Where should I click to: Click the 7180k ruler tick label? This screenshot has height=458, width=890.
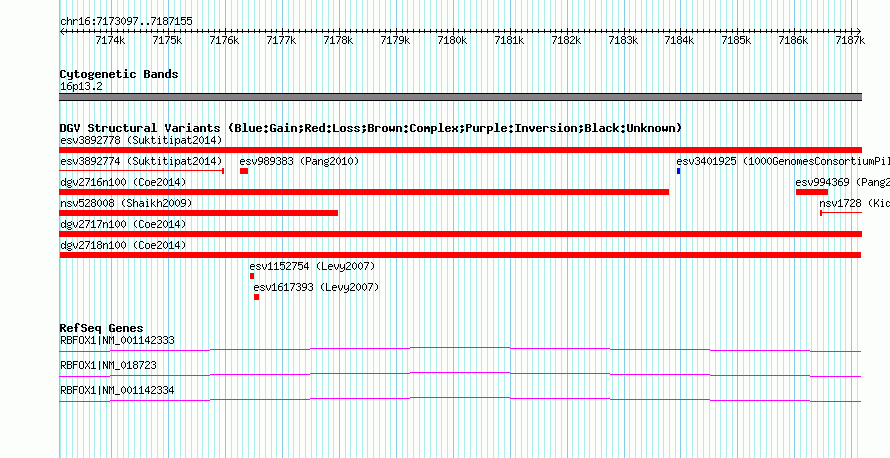452,40
